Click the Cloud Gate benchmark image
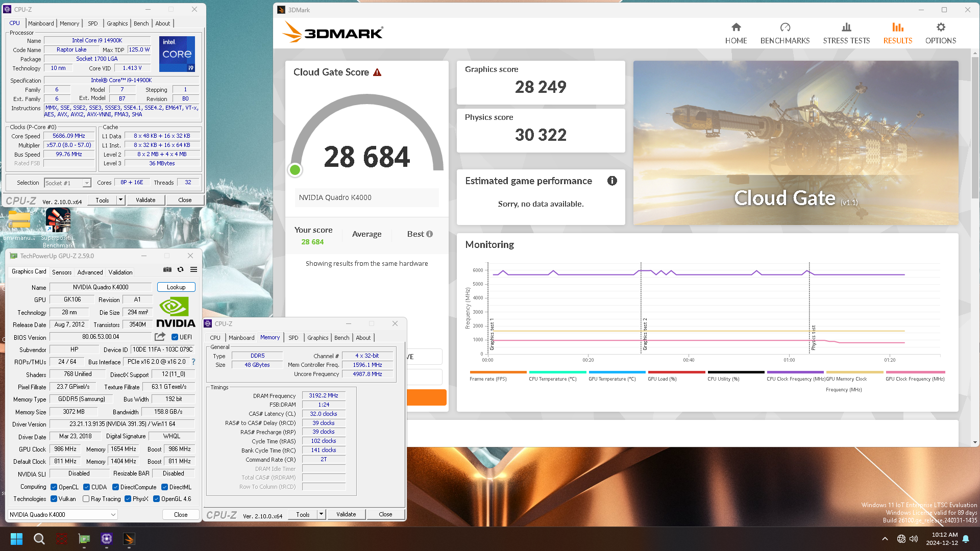This screenshot has height=551, width=980. (796, 143)
